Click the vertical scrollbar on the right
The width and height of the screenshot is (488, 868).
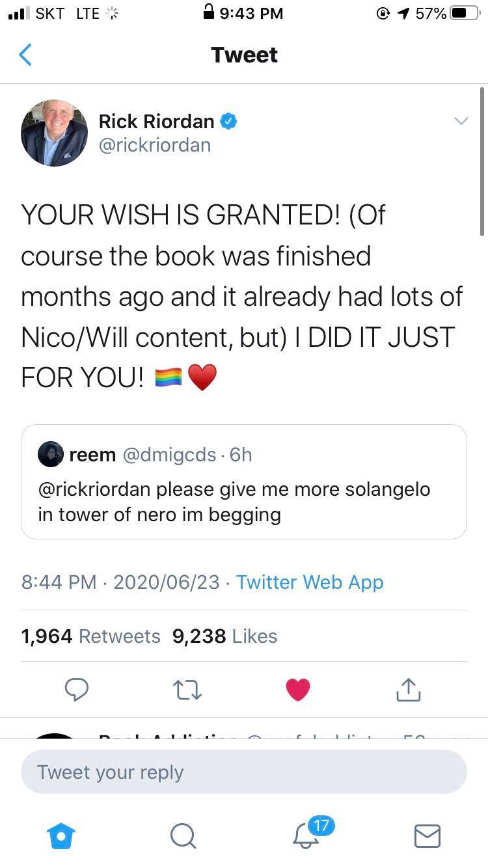coord(482,163)
